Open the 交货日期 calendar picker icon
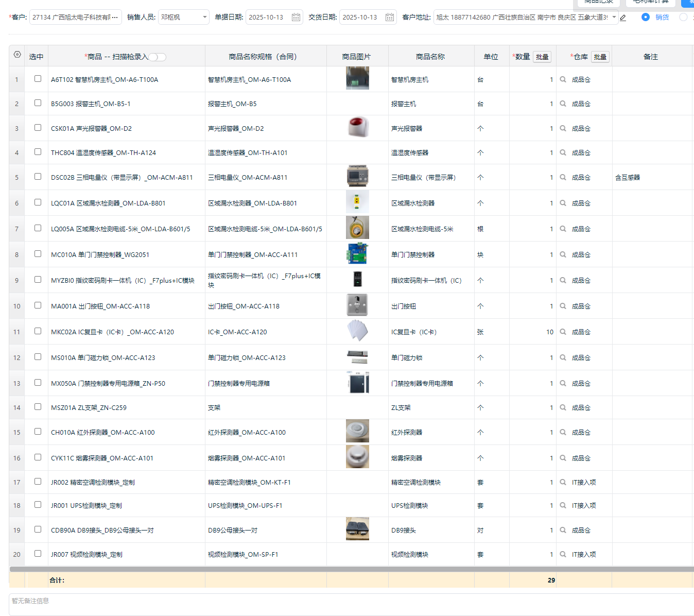This screenshot has width=694, height=616. 390,18
